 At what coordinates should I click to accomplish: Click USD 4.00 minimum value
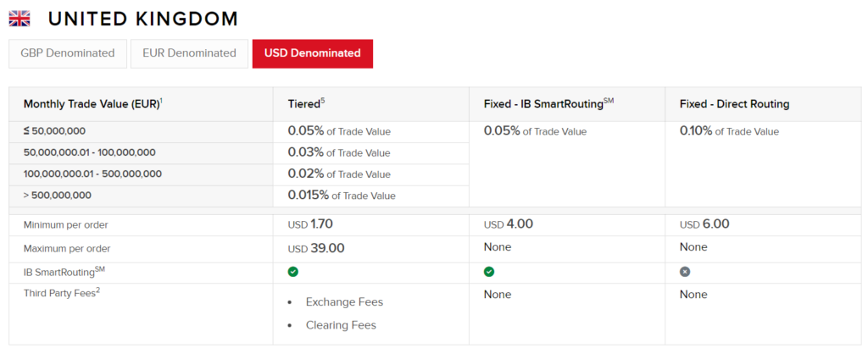point(509,224)
